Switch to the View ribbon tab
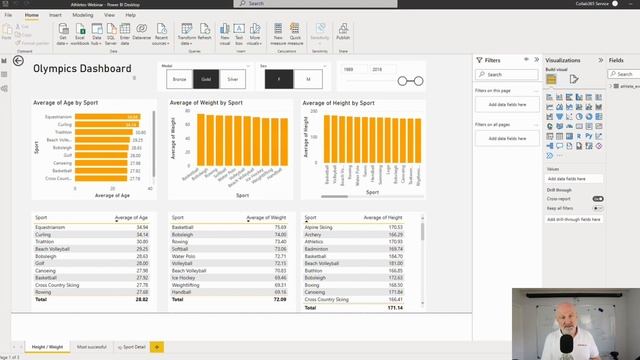 [x=109, y=15]
